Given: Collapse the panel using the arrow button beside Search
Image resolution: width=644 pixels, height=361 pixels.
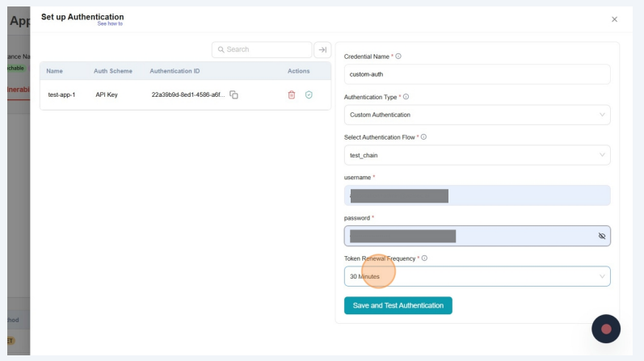Looking at the screenshot, I should pyautogui.click(x=322, y=49).
